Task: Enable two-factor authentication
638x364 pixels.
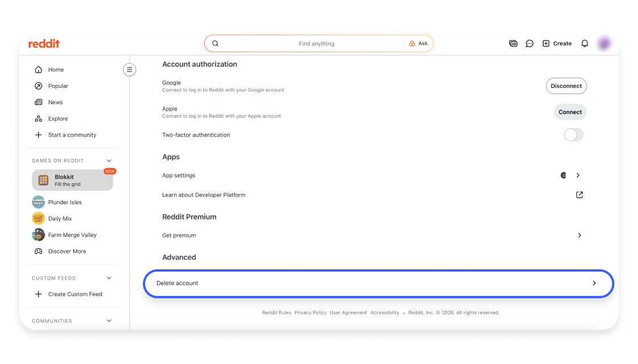Action: 573,135
